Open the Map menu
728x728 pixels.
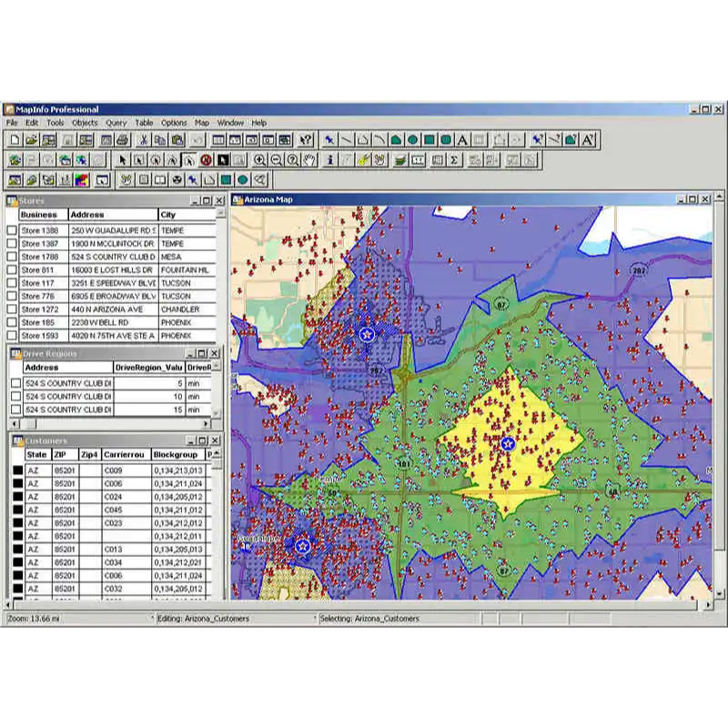click(x=201, y=123)
